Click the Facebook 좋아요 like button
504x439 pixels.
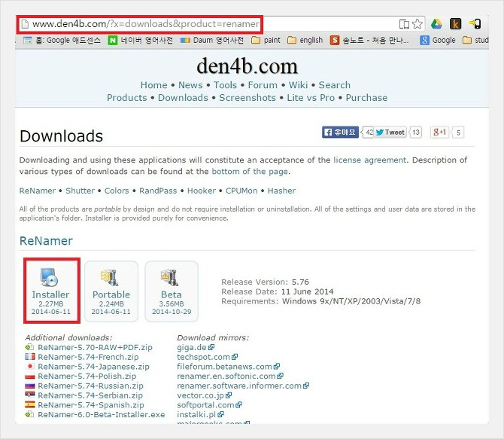pyautogui.click(x=341, y=132)
